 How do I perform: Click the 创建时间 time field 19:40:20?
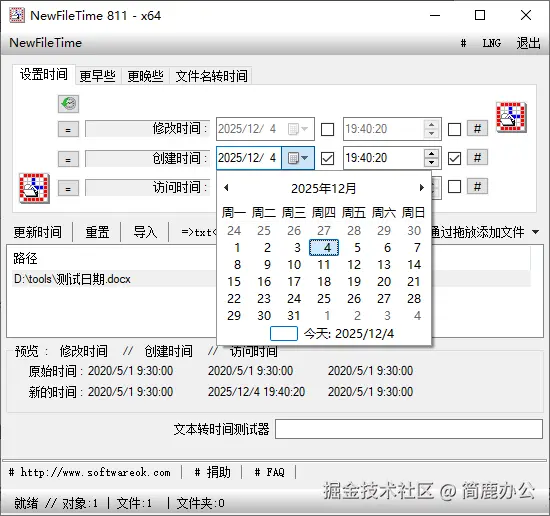click(x=383, y=158)
